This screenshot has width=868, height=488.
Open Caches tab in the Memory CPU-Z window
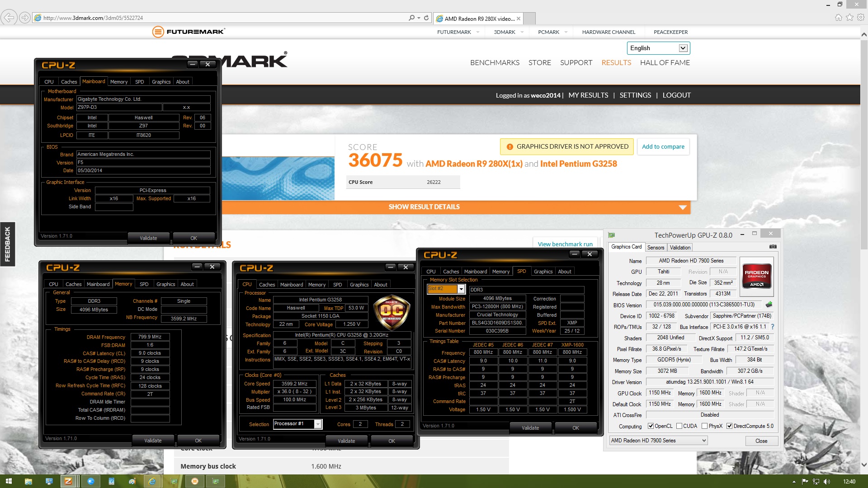[x=73, y=284]
